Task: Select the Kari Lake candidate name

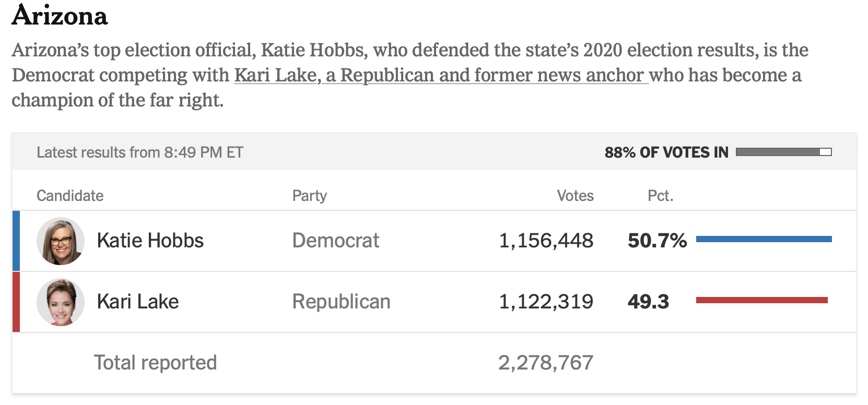Action: [x=138, y=302]
